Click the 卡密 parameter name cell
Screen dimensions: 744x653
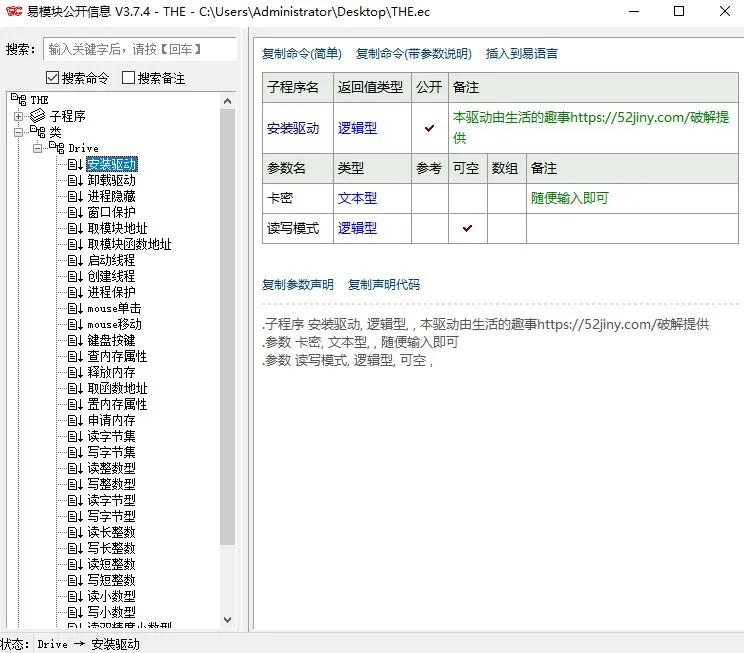(298, 198)
